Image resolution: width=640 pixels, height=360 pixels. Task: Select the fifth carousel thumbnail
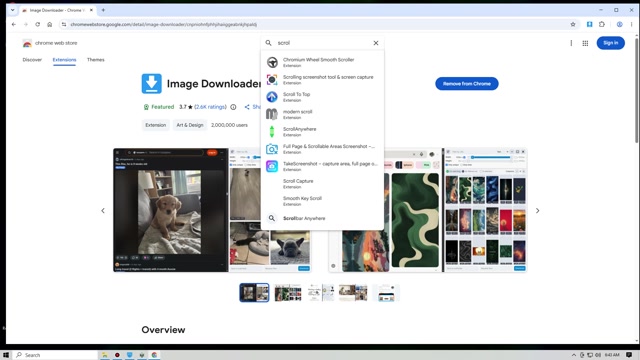[x=386, y=293]
